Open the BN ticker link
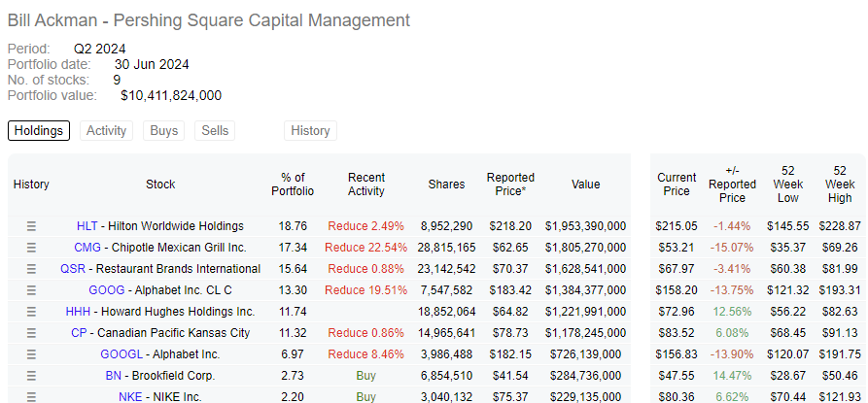The image size is (868, 403). (113, 376)
